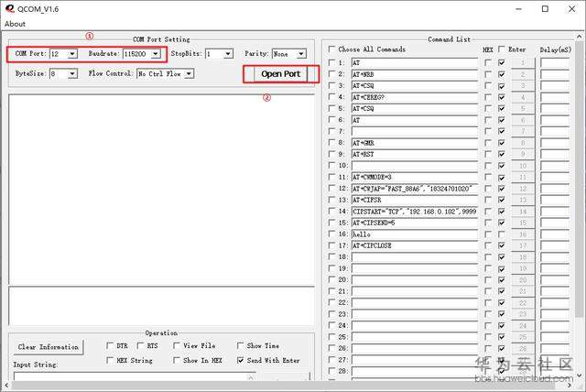The width and height of the screenshot is (586, 392).
Task: Click the command list vertical scrollbar
Action: pos(579,180)
